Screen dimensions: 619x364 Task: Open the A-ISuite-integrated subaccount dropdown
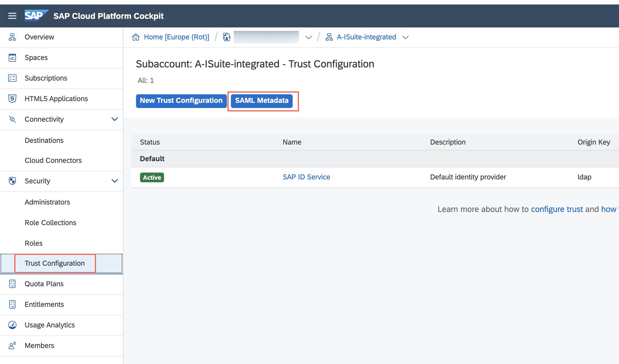(405, 37)
